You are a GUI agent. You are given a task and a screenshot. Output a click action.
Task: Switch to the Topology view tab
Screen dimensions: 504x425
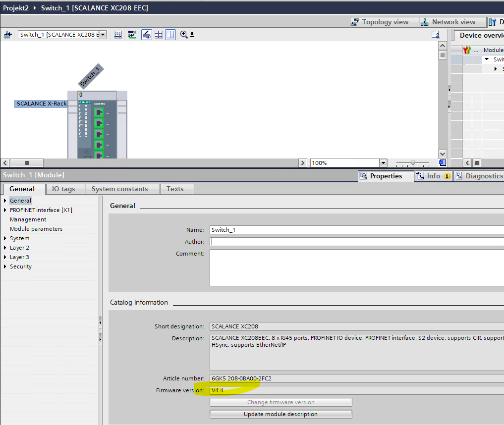380,22
